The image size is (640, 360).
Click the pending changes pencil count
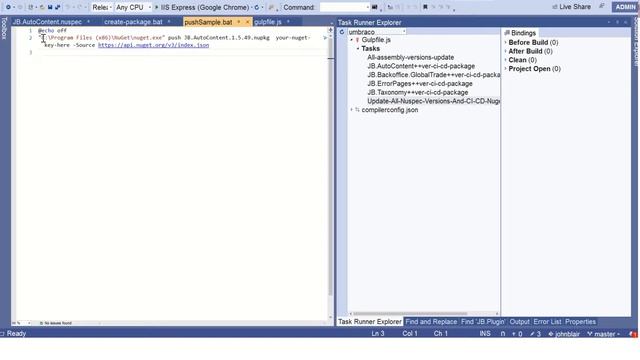click(x=536, y=334)
